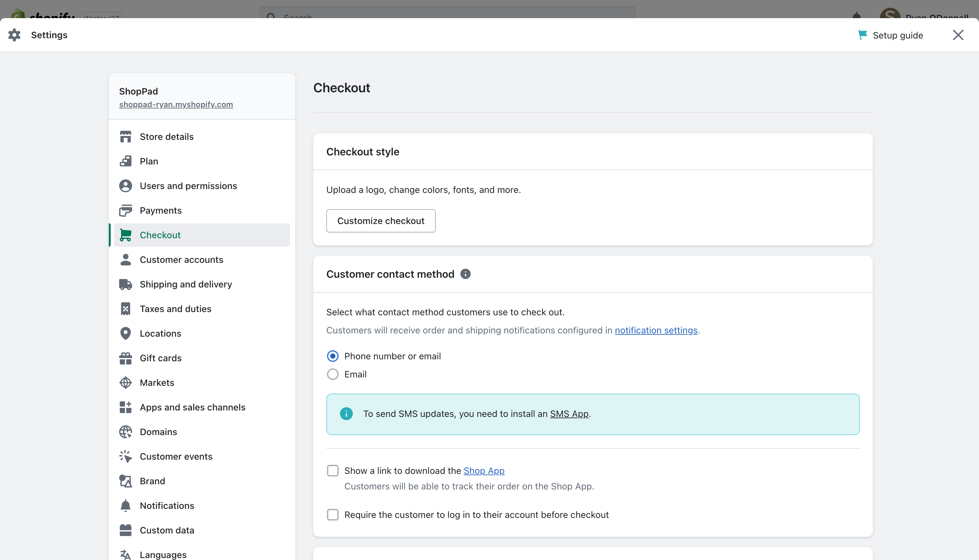Click the info icon beside Customer contact method
Image resolution: width=979 pixels, height=560 pixels.
(466, 274)
